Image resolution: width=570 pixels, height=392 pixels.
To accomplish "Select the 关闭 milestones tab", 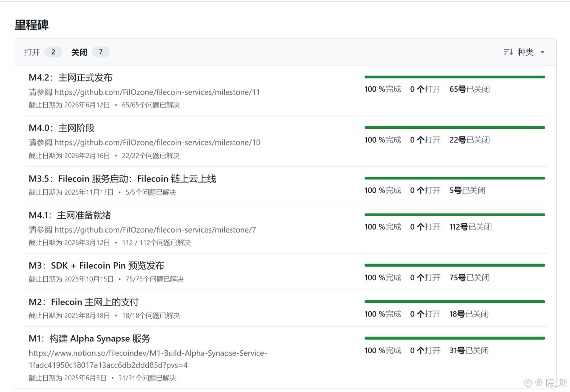I will (79, 52).
